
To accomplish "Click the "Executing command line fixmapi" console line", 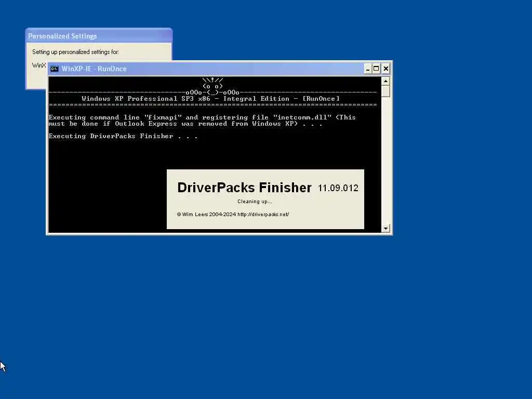I will 202,117.
